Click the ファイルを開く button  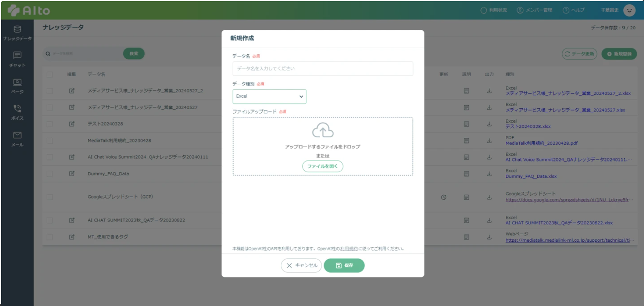[322, 166]
